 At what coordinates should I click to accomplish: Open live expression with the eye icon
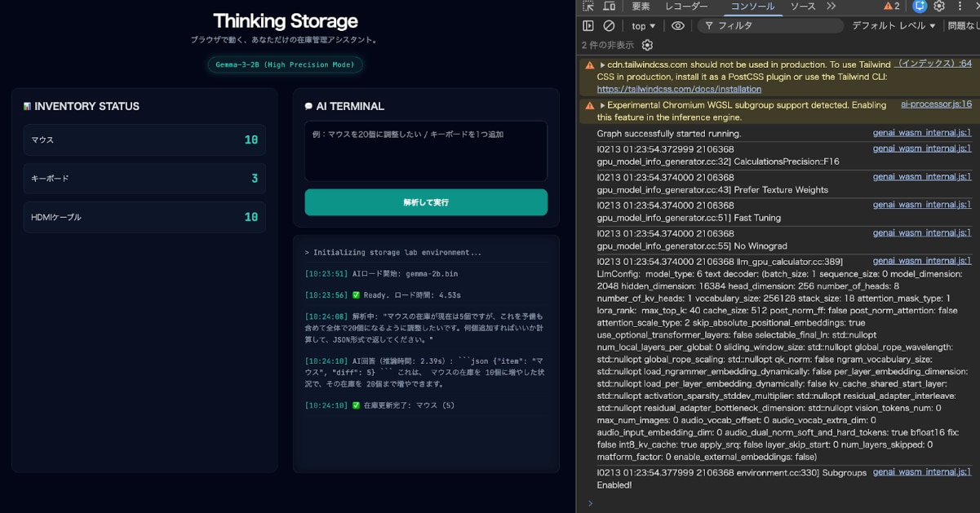pyautogui.click(x=677, y=26)
